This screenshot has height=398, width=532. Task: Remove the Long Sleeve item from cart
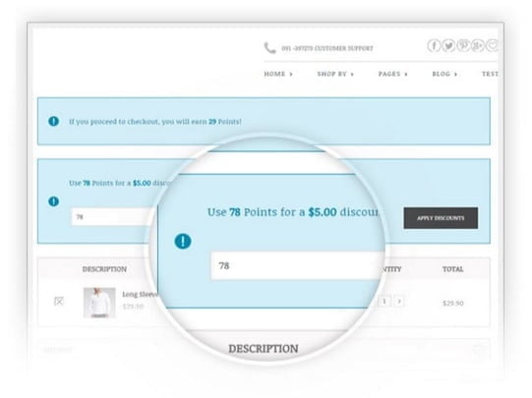59,301
